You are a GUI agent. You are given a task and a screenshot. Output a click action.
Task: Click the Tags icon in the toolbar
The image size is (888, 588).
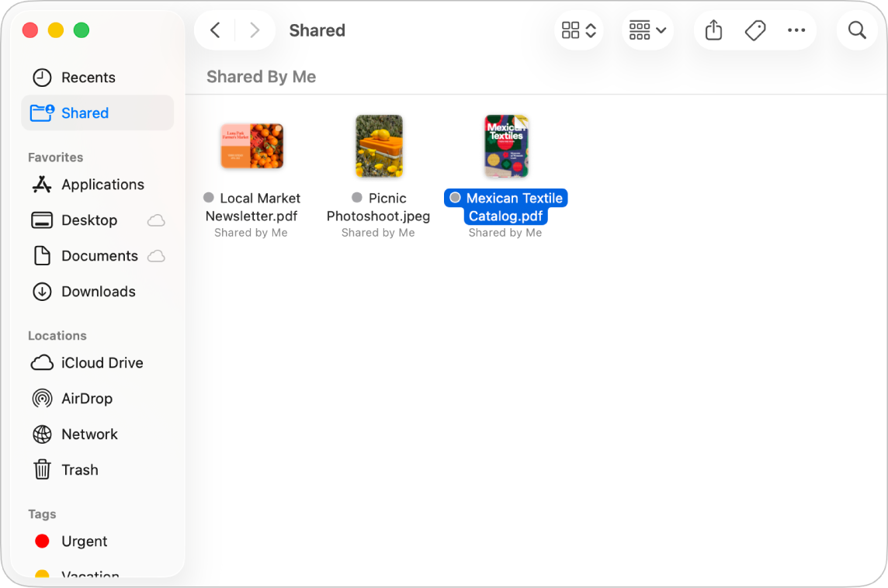click(x=755, y=29)
